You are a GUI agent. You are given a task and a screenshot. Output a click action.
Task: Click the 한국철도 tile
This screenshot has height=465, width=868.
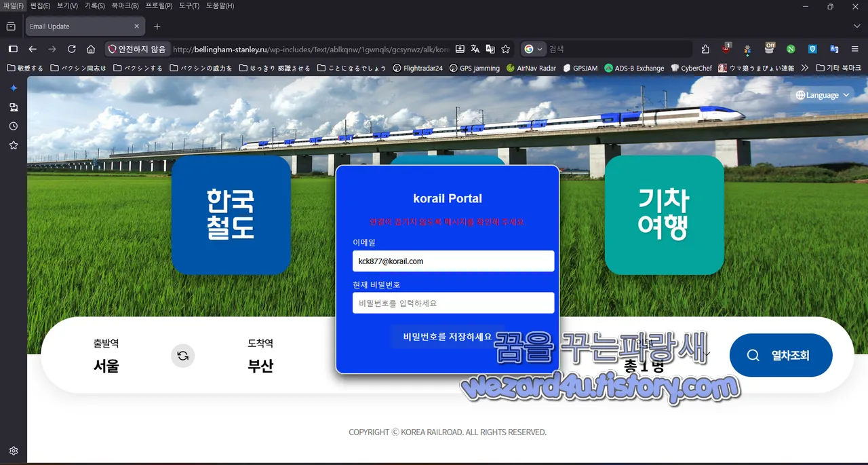click(231, 215)
